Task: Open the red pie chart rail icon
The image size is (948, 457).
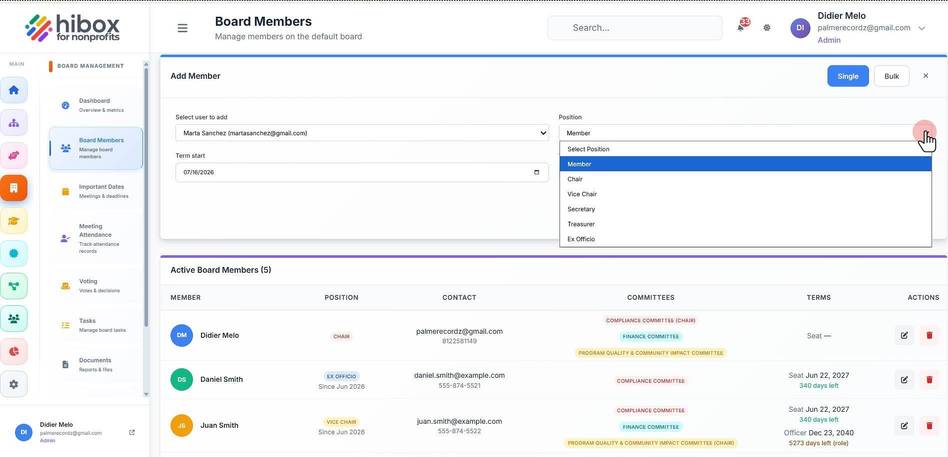Action: (14, 351)
